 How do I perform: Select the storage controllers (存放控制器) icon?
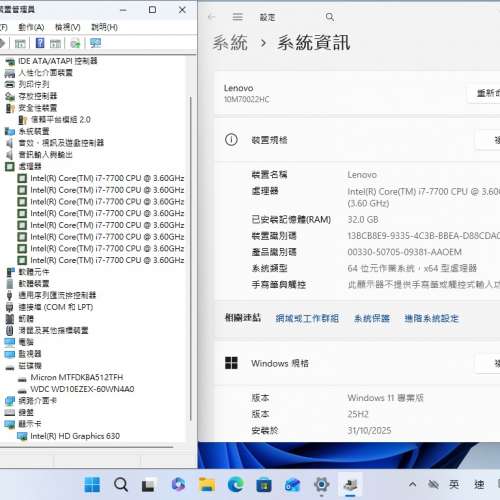tap(10, 96)
